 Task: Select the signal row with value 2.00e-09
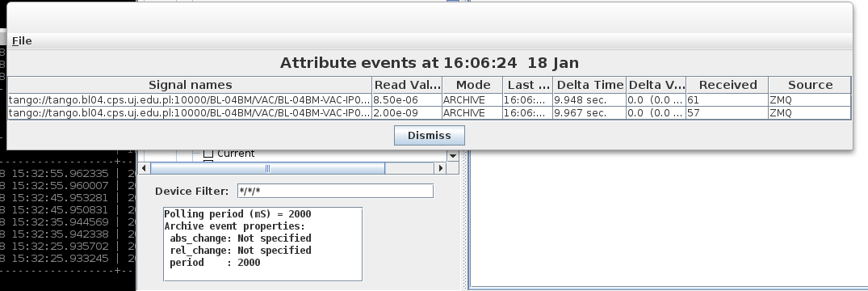click(x=430, y=113)
